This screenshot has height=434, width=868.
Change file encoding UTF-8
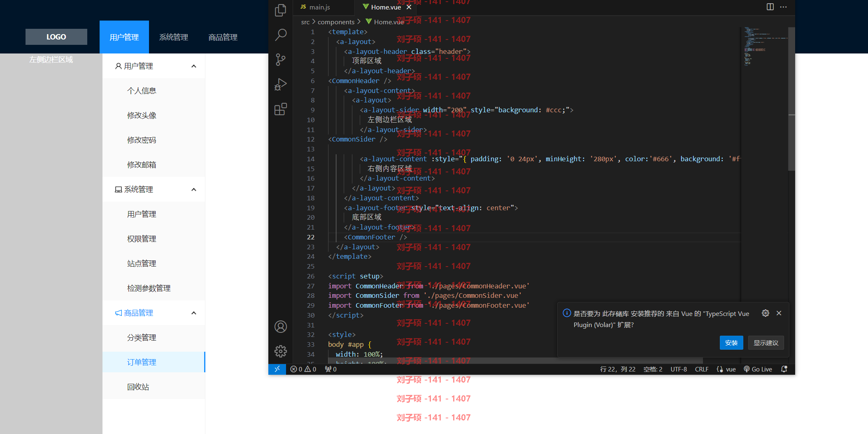tap(679, 369)
